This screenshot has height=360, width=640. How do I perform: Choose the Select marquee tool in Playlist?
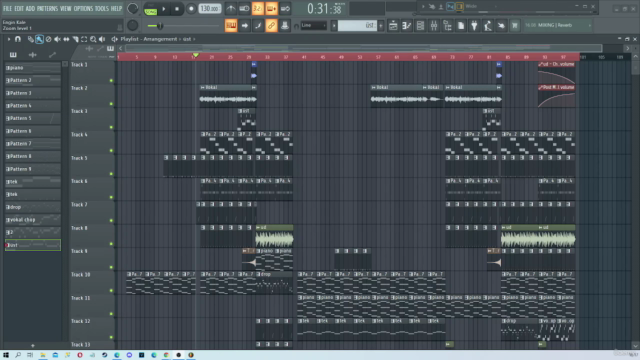click(x=84, y=39)
